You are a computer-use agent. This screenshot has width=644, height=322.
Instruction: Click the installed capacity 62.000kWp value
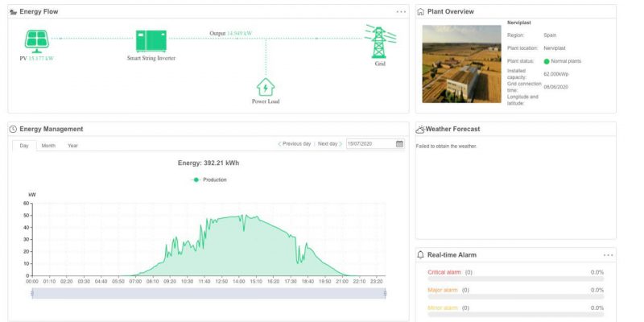tap(555, 74)
